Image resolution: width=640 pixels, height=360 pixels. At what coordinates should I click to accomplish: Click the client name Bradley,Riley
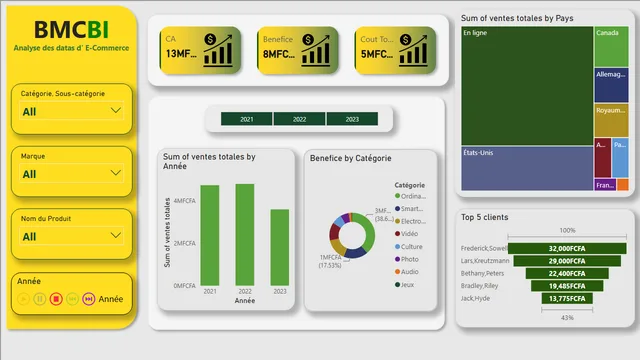(x=480, y=286)
